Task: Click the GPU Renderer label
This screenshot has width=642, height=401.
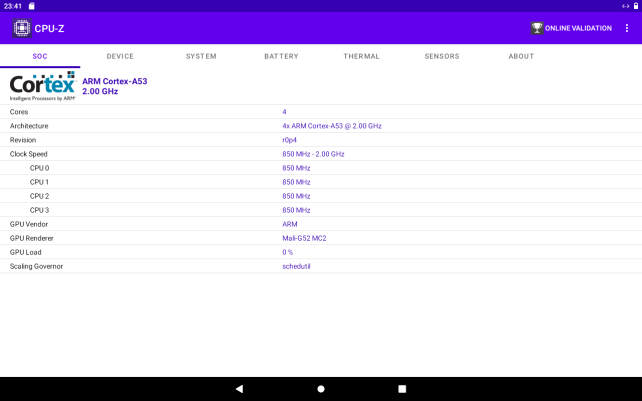Action: tap(32, 238)
